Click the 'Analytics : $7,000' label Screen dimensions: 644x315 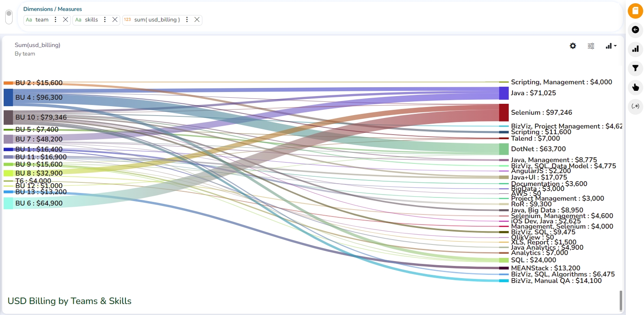[x=540, y=253]
